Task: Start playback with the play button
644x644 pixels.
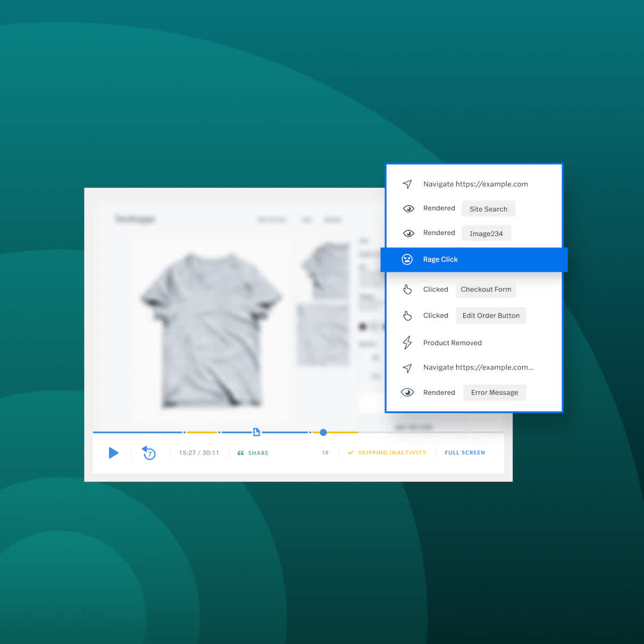Action: click(113, 453)
